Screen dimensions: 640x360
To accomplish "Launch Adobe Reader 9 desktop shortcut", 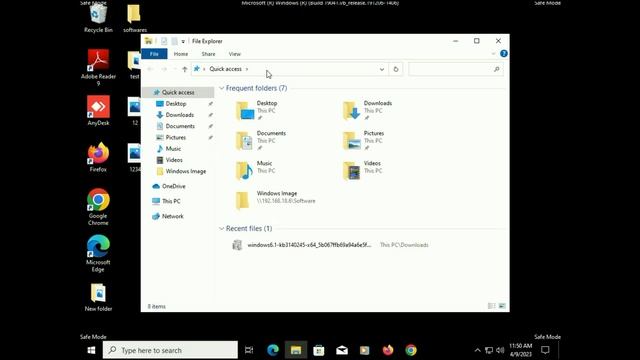I will (x=98, y=67).
